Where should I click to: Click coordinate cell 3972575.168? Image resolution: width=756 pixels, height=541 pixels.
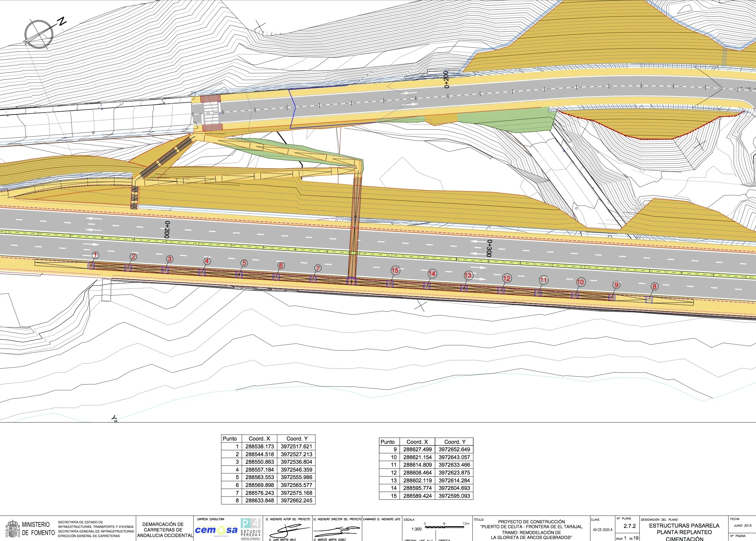pyautogui.click(x=296, y=493)
